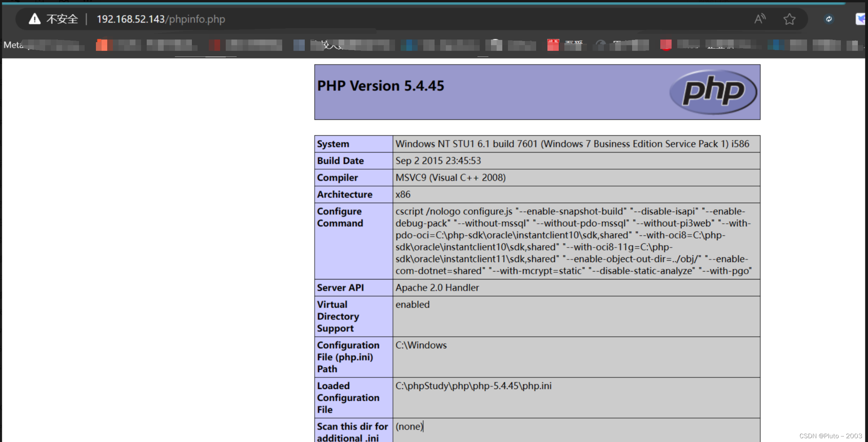The image size is (868, 442).
Task: Click the cscript /nologo configure.js command text
Action: [573, 241]
